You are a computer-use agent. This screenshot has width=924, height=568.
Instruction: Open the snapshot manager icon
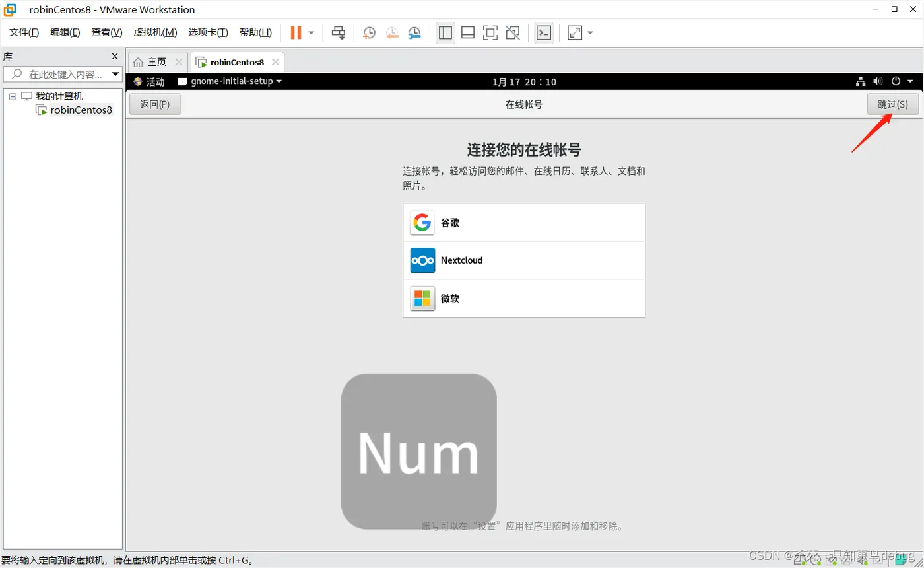414,32
